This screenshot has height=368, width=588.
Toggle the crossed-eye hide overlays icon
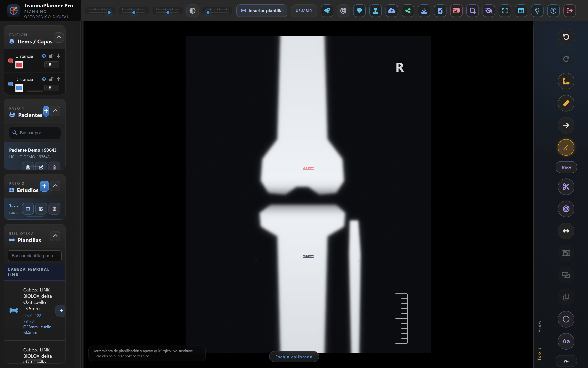point(489,11)
